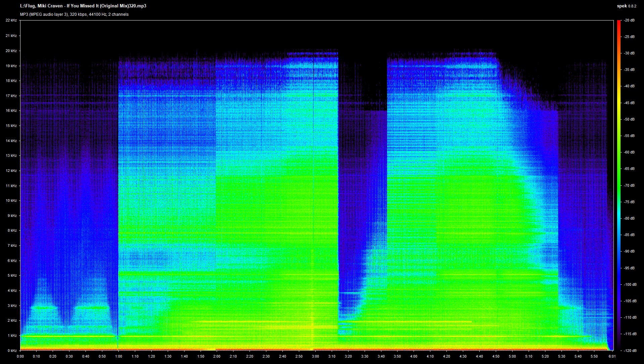
Task: Click the -20 dB legend label
Action: click(630, 20)
